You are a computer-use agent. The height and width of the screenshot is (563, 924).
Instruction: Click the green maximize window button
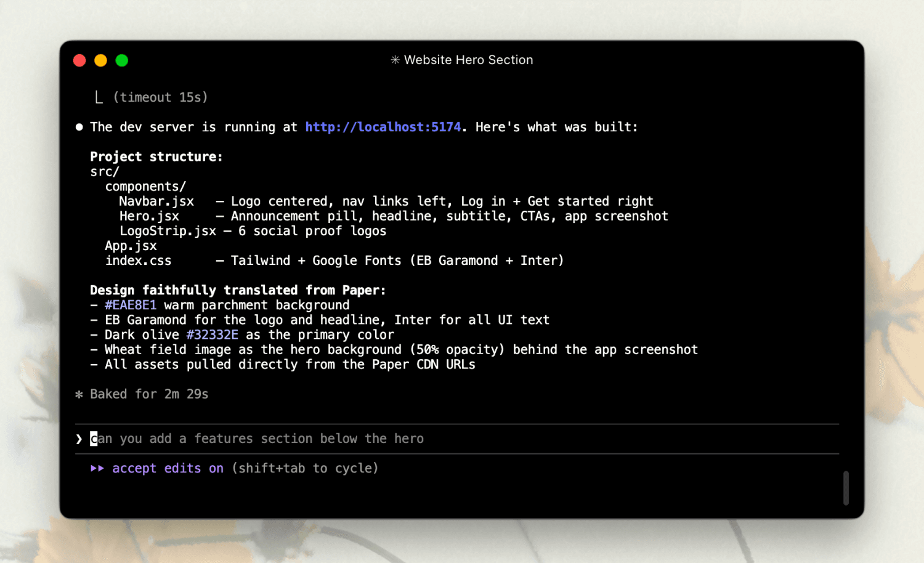(x=122, y=60)
